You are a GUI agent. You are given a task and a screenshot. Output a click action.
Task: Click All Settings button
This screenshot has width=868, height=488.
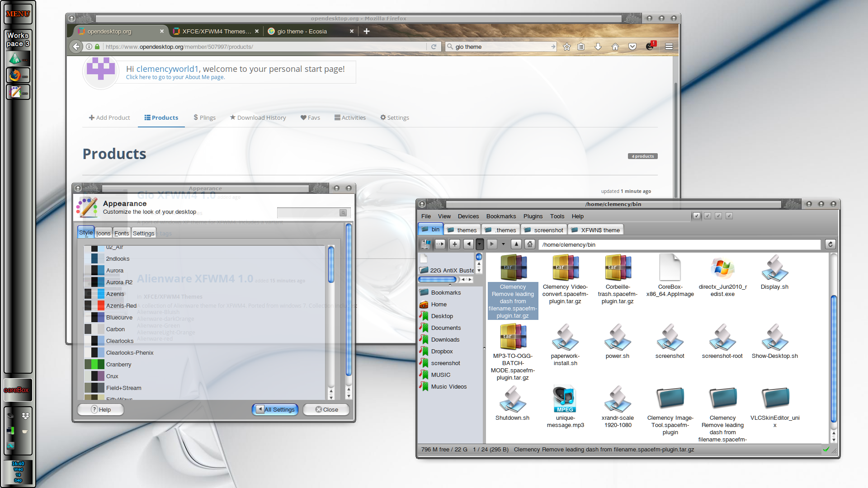click(275, 409)
